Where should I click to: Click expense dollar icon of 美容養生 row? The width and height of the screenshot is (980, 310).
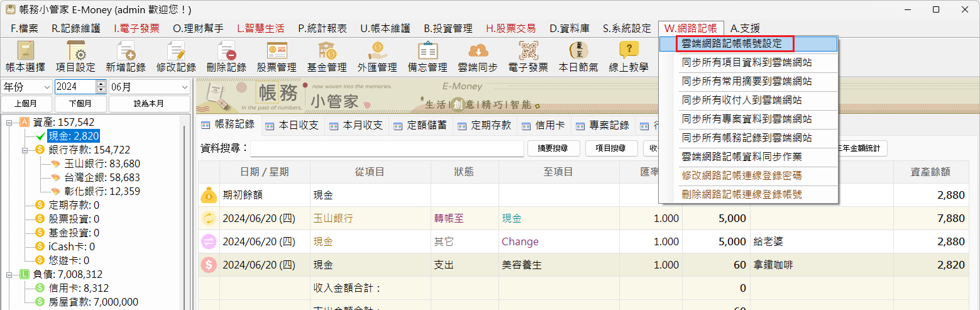click(209, 265)
